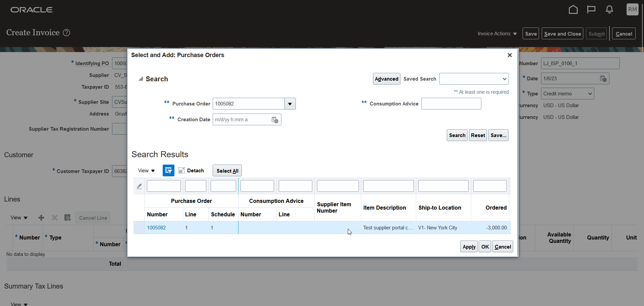
Task: Delete line icon in Lines toolbar
Action: [x=55, y=218]
